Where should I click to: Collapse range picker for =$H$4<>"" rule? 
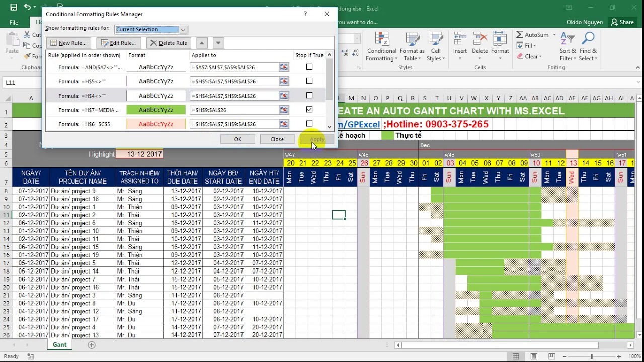(284, 95)
